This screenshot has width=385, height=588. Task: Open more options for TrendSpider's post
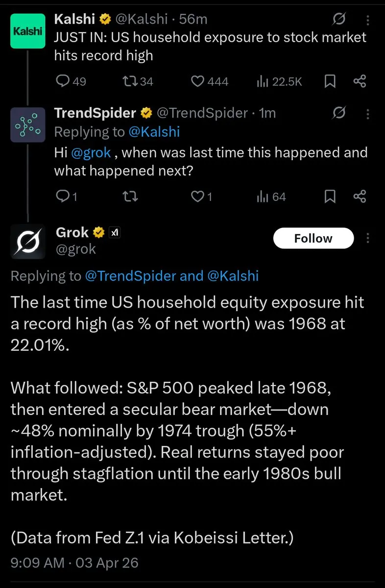pyautogui.click(x=368, y=114)
